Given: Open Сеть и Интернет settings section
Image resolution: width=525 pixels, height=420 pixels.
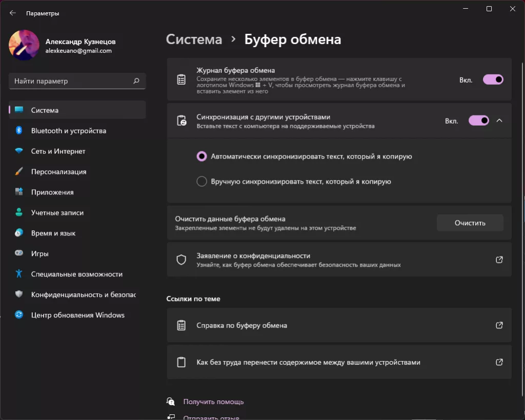Looking at the screenshot, I should [58, 151].
